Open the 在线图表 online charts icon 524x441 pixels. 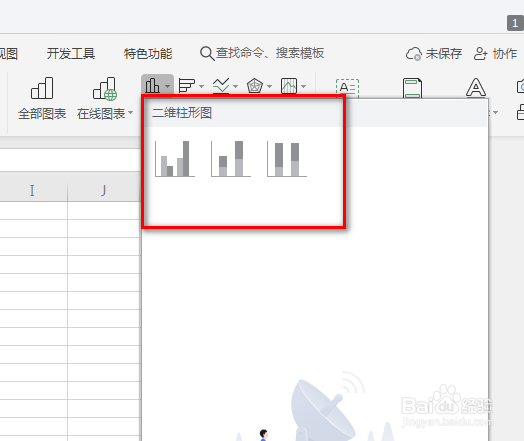pos(105,89)
